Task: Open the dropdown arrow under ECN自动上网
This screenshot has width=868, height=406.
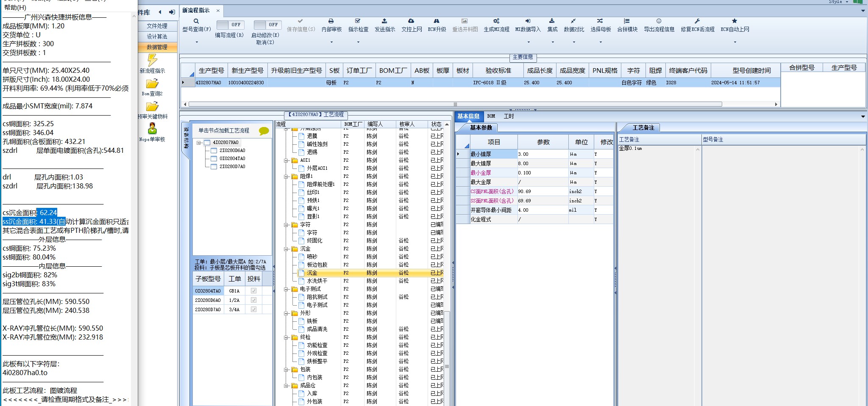Action: coord(735,42)
